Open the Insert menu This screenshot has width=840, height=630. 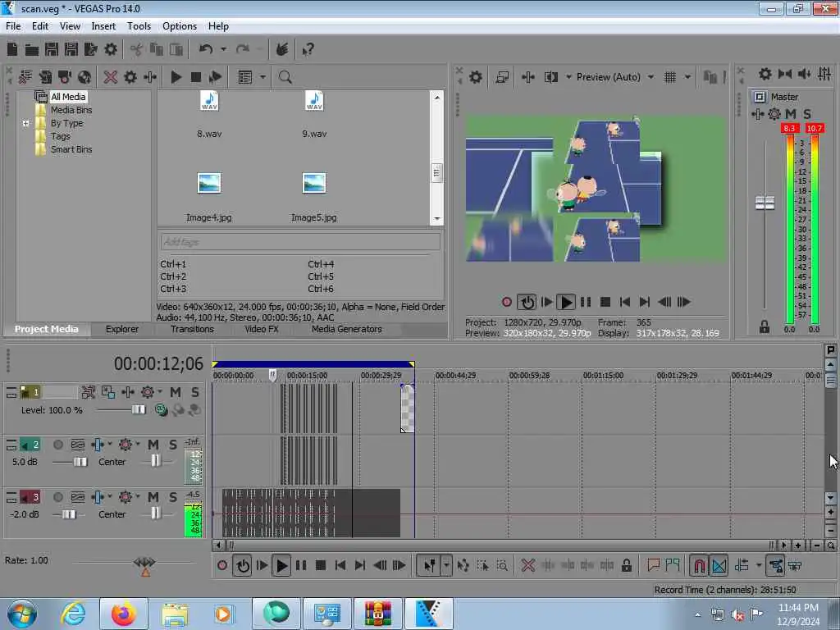point(103,26)
